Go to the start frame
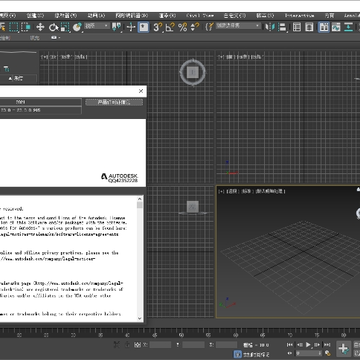 coord(290,344)
